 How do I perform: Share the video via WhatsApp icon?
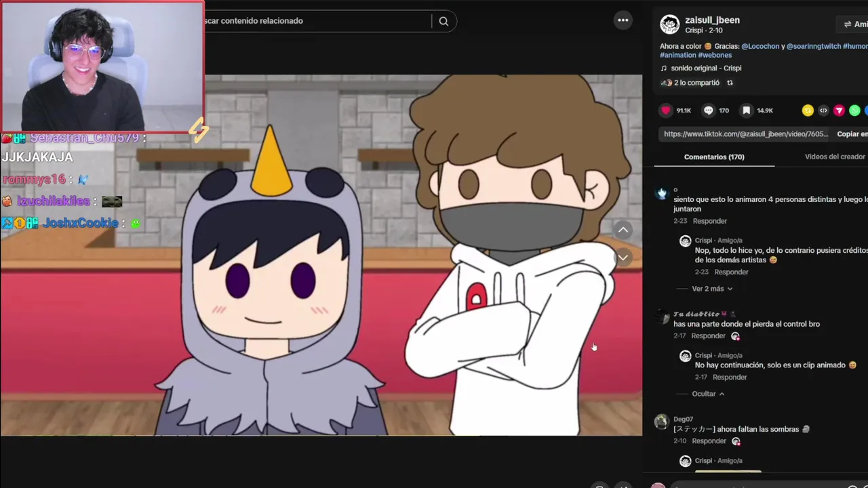click(x=854, y=110)
